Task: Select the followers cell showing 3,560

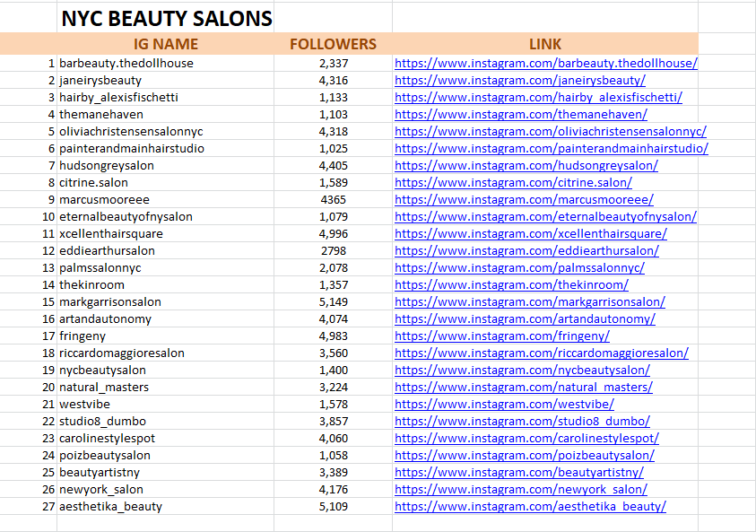Action: pyautogui.click(x=334, y=353)
